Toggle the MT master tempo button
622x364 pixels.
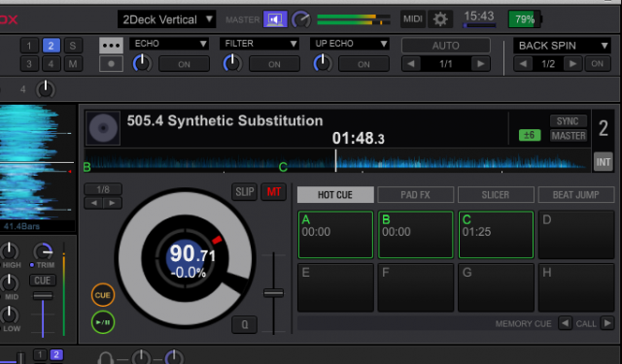click(x=274, y=192)
